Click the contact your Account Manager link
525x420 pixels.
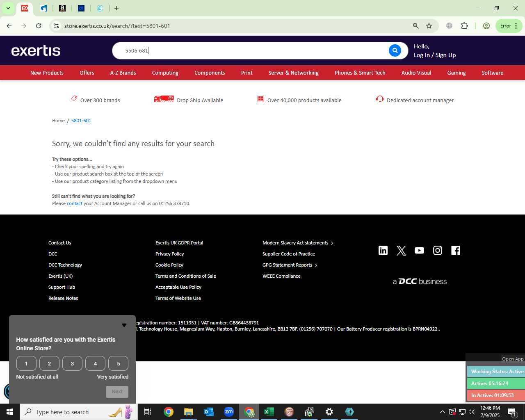coord(75,203)
